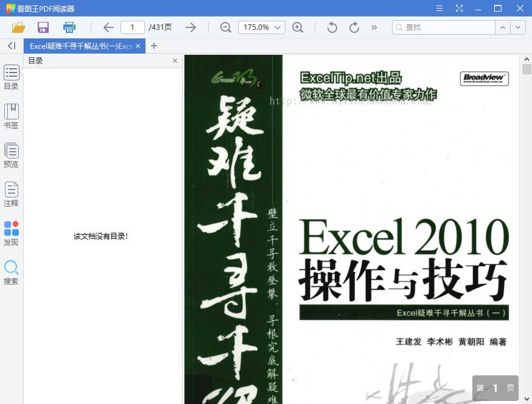Click the 第 1 页 page indicator
Image resolution: width=532 pixels, height=404 pixels.
[495, 388]
